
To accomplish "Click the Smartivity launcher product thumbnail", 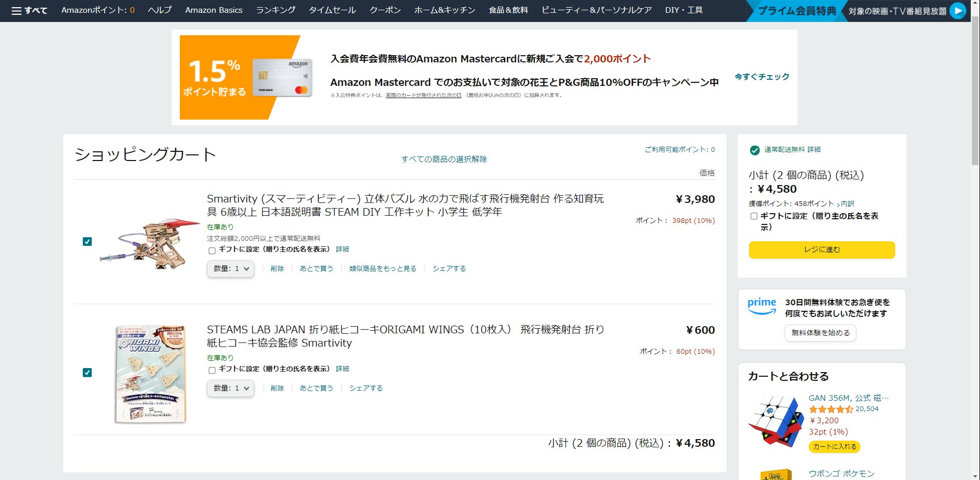I will click(150, 244).
